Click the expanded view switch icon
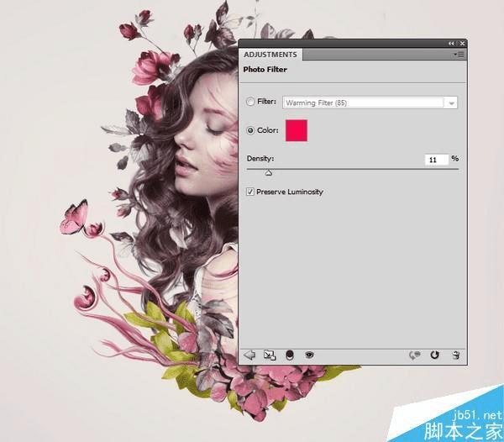This screenshot has height=442, width=504. (270, 355)
